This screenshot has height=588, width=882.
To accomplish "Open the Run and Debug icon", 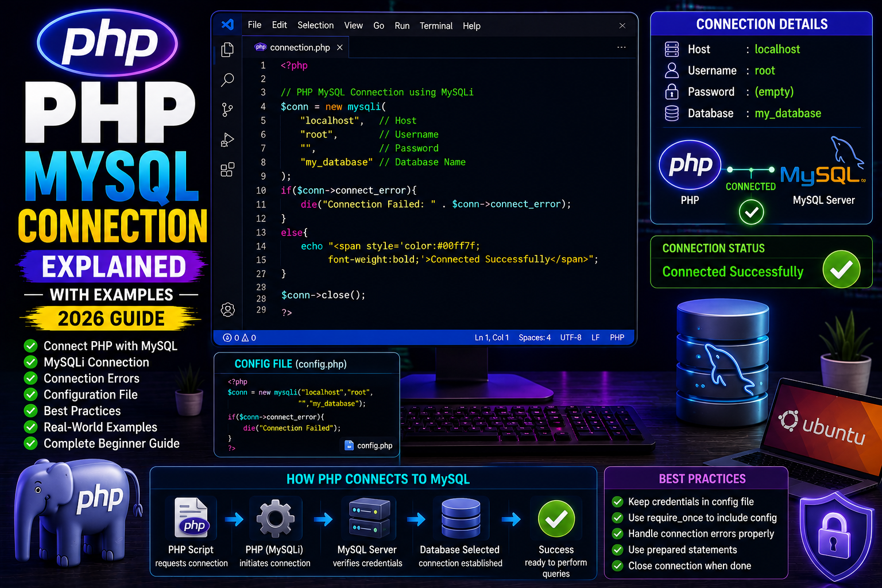I will pos(227,140).
